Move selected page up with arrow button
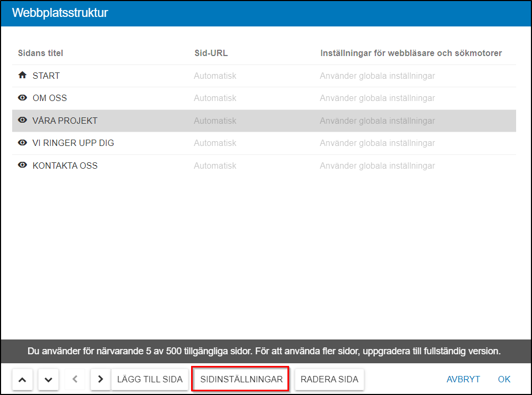 coord(22,380)
